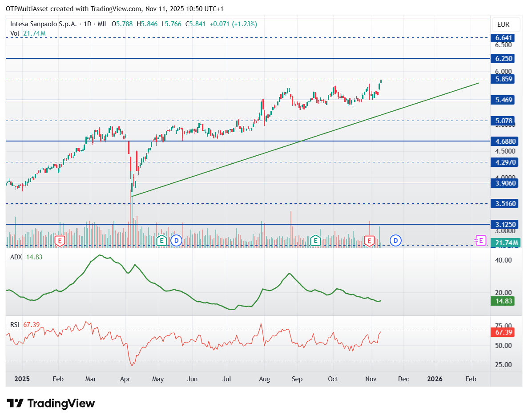Viewport: 528px width, 420px height.
Task: Click the 6.641 price level label
Action: coord(503,38)
